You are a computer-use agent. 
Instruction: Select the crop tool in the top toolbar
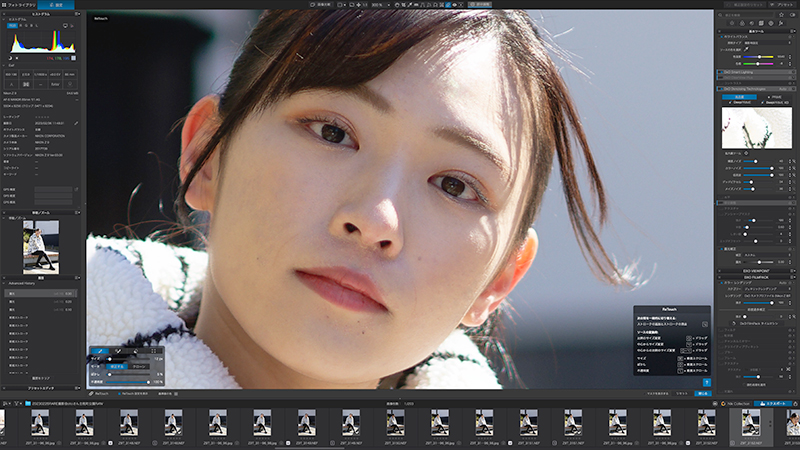tap(403, 5)
